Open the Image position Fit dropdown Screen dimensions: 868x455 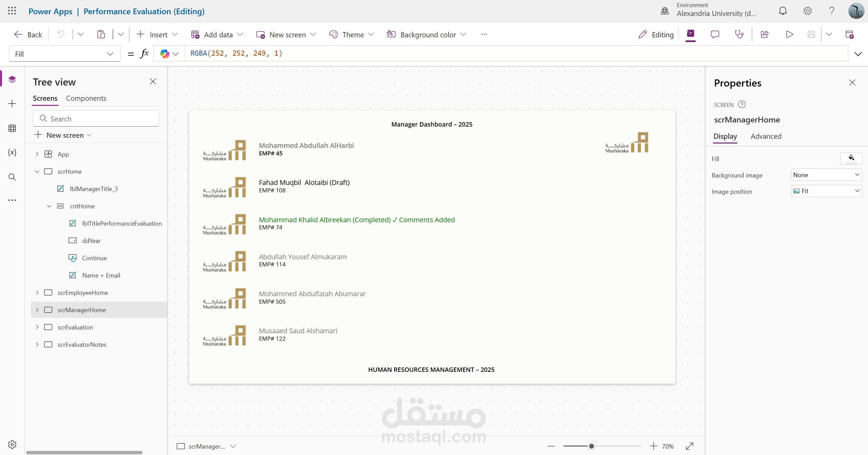827,191
